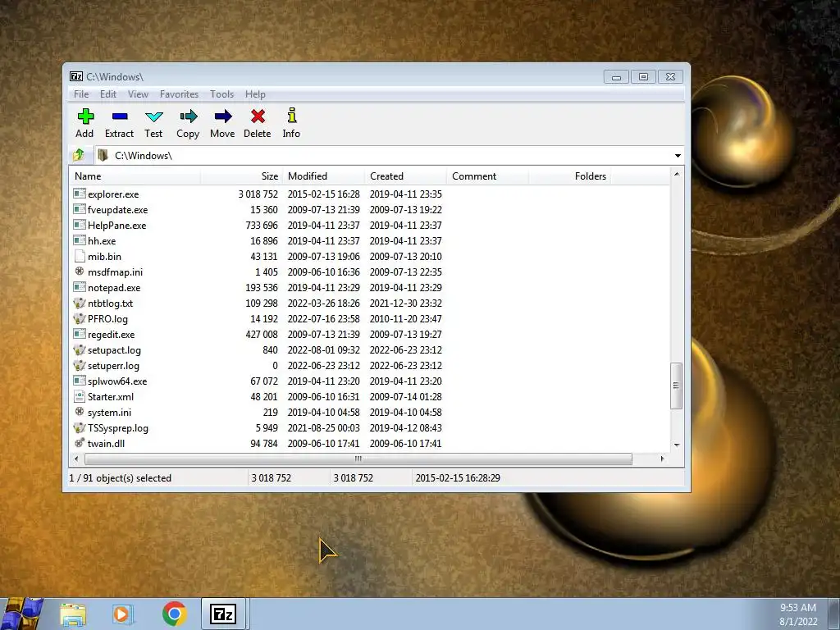Viewport: 840px width, 630px height.
Task: Open Windows Explorer from the taskbar
Action: point(73,614)
